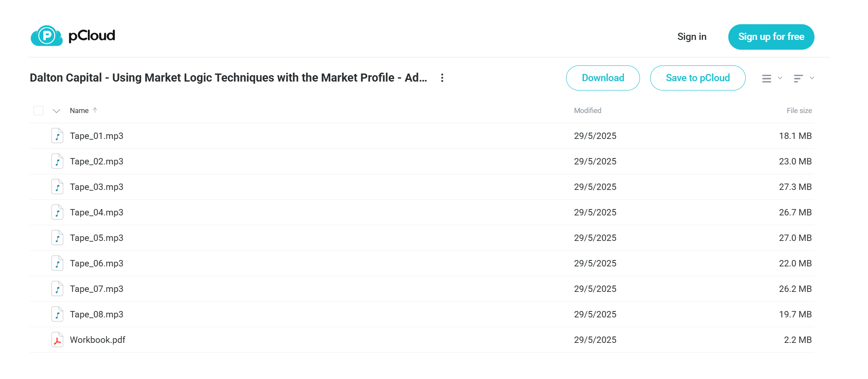The height and width of the screenshot is (379, 868).
Task: Click the File size column header
Action: (799, 110)
